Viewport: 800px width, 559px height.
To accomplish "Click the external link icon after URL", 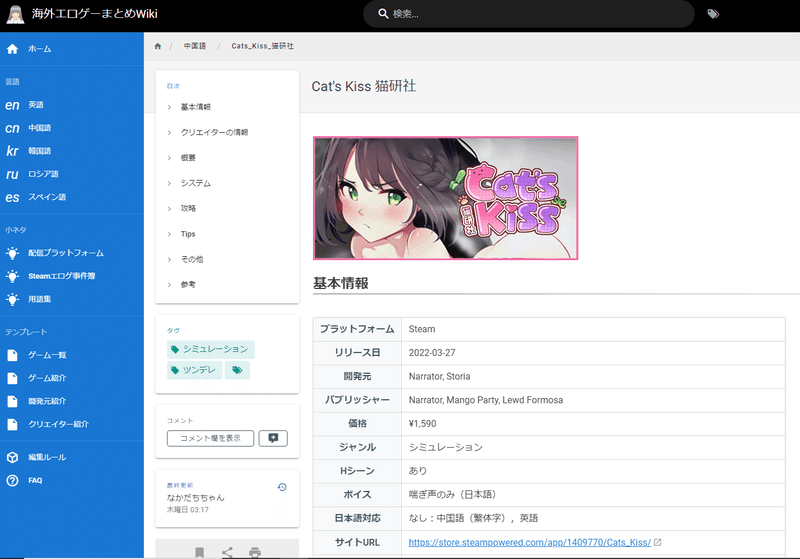I will [x=658, y=542].
